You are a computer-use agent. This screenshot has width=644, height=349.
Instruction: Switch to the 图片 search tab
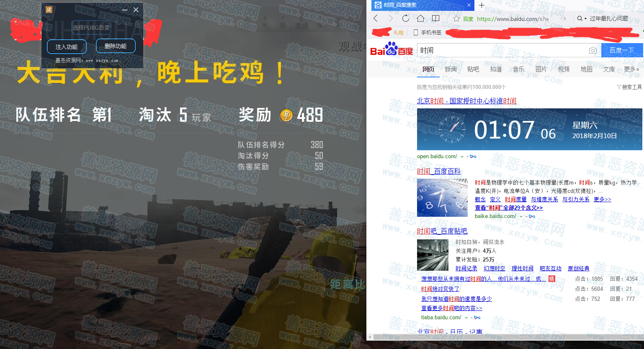(541, 69)
